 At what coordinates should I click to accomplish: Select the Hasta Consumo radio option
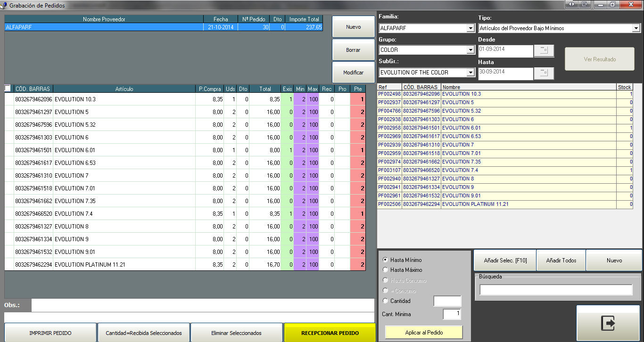(x=386, y=280)
